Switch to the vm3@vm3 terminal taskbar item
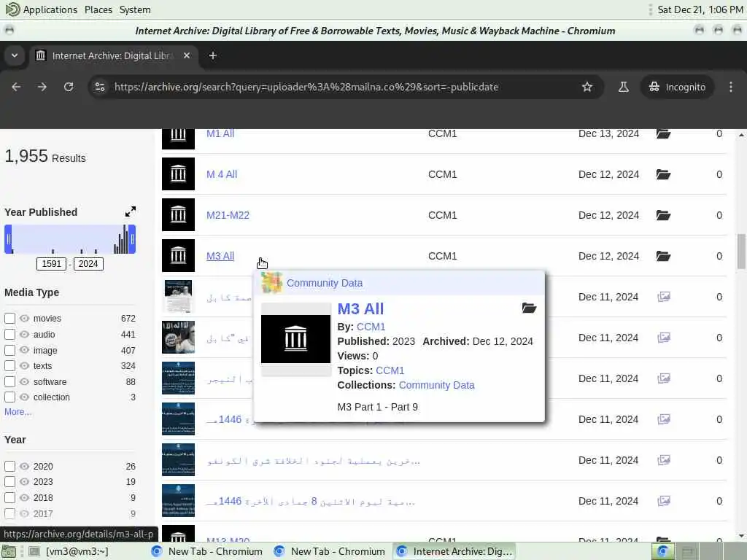The width and height of the screenshot is (747, 560). click(x=69, y=551)
